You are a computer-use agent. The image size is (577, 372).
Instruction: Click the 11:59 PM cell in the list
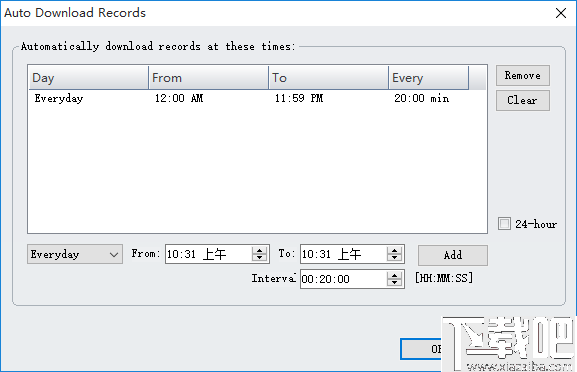coord(299,98)
